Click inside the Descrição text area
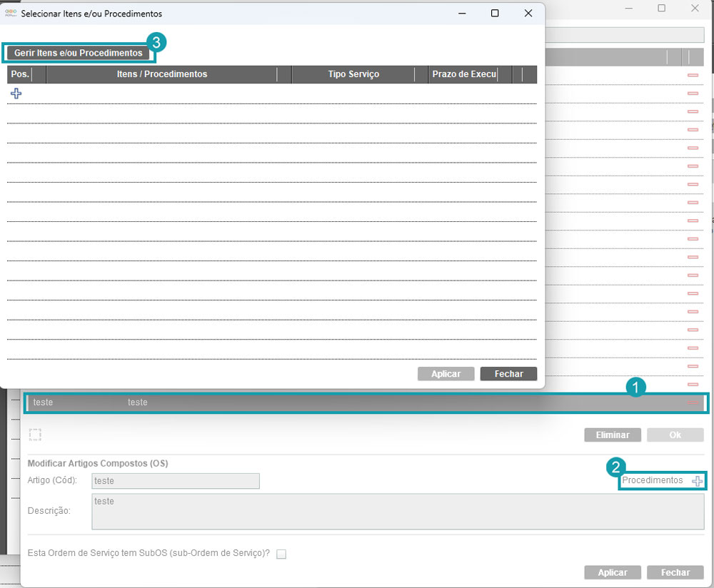Screen dimensions: 714x588 [398, 511]
